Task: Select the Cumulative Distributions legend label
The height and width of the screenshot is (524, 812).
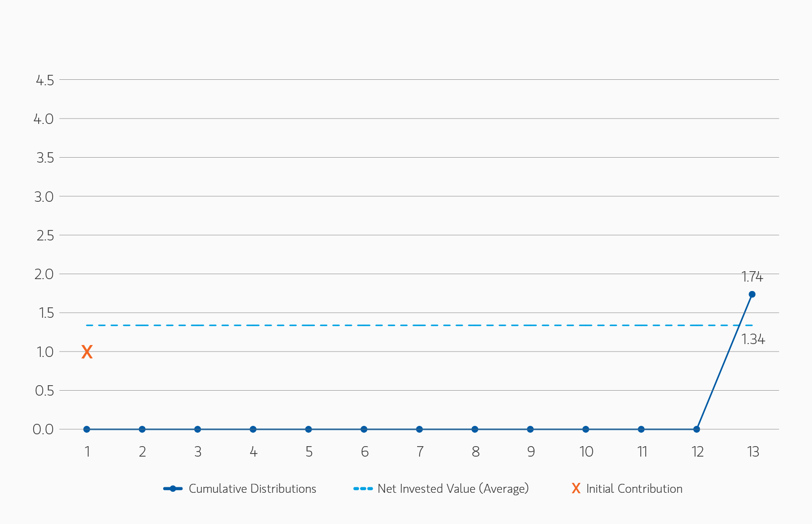Action: 252,488
